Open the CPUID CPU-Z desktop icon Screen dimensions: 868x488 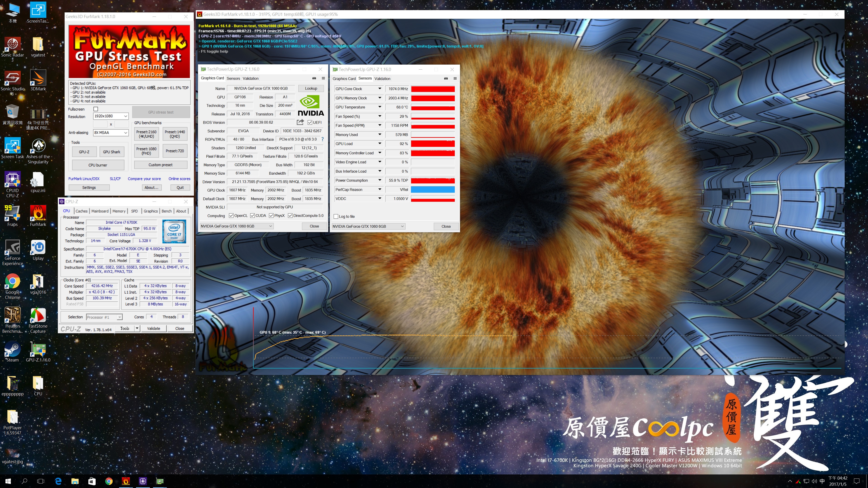tap(12, 184)
